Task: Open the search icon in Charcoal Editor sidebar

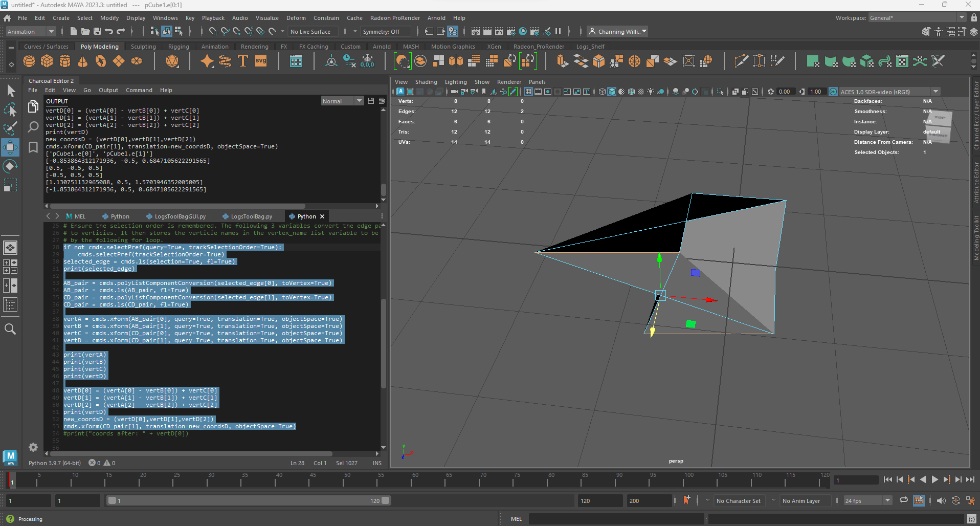Action: (33, 126)
